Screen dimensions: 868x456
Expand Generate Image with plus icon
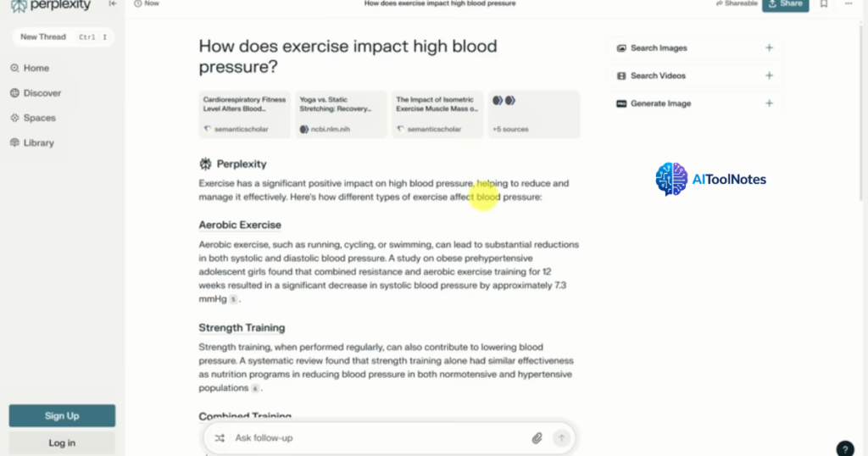pos(769,103)
